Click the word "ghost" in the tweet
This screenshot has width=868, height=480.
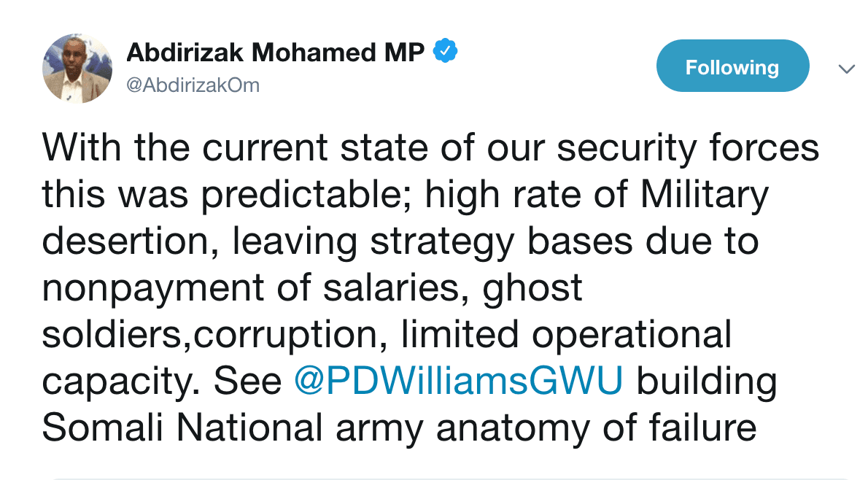click(532, 289)
